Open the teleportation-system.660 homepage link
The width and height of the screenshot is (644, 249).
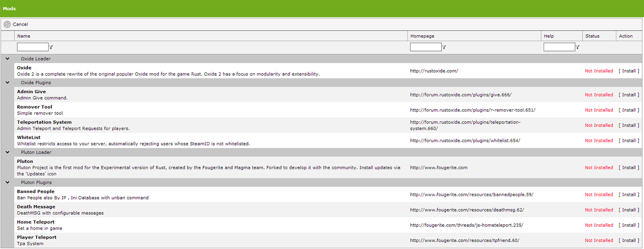tap(466, 125)
